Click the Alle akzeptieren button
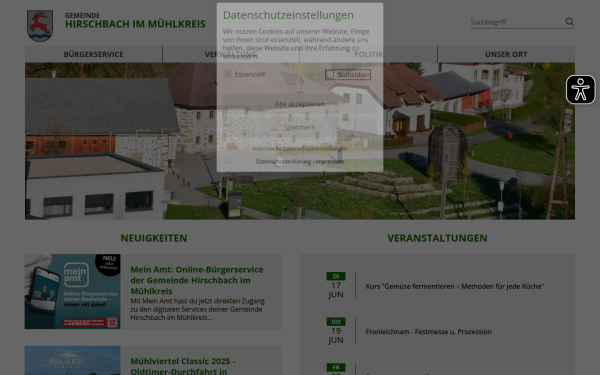 [300, 104]
